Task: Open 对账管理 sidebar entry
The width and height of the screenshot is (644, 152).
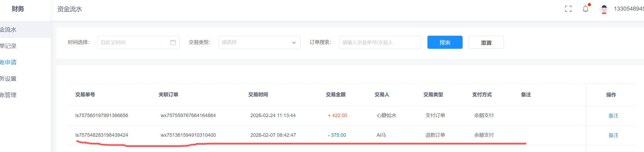Action: (8, 95)
